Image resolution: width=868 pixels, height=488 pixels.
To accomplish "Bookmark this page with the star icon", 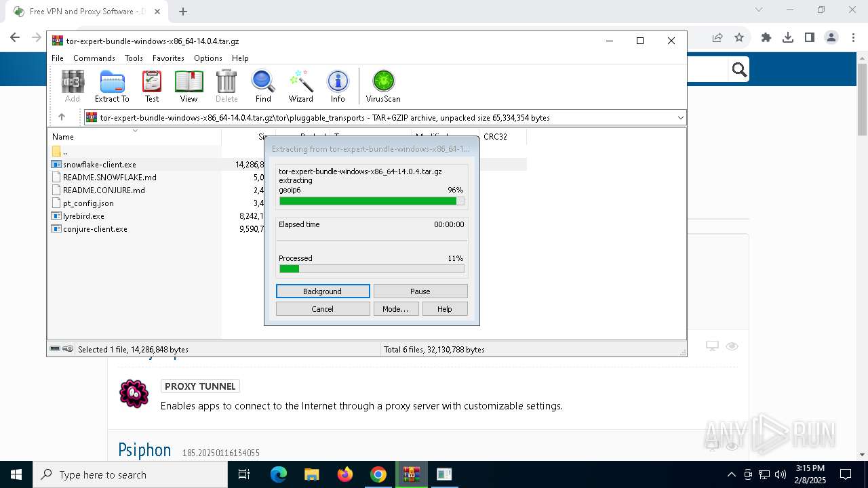I will pos(739,37).
